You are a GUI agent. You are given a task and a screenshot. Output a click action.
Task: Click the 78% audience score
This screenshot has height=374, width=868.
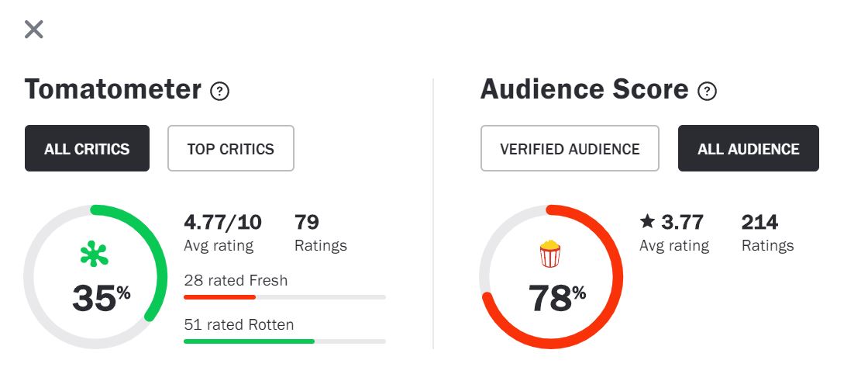pyautogui.click(x=556, y=298)
